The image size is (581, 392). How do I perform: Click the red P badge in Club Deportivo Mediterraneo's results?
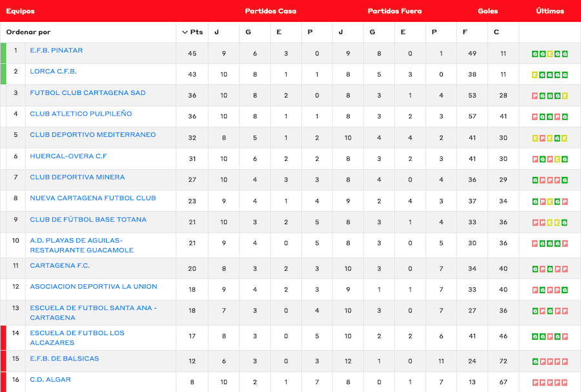(542, 138)
